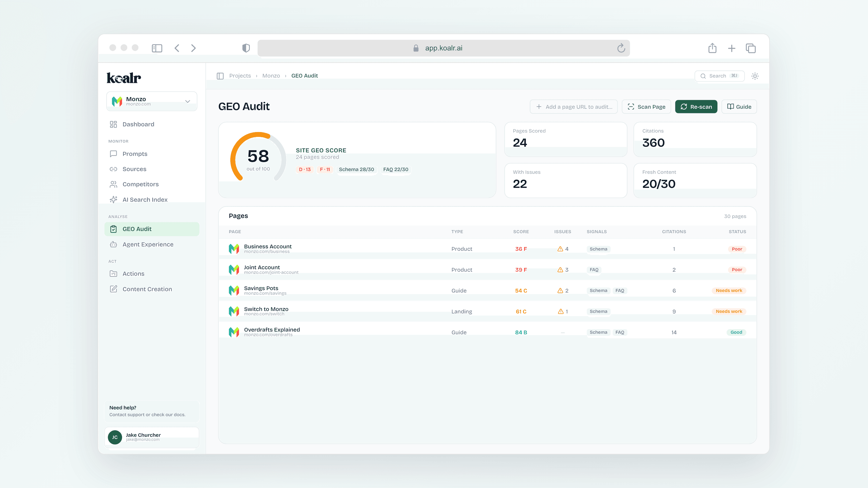
Task: Click the Poor status for Business Account
Action: (737, 249)
